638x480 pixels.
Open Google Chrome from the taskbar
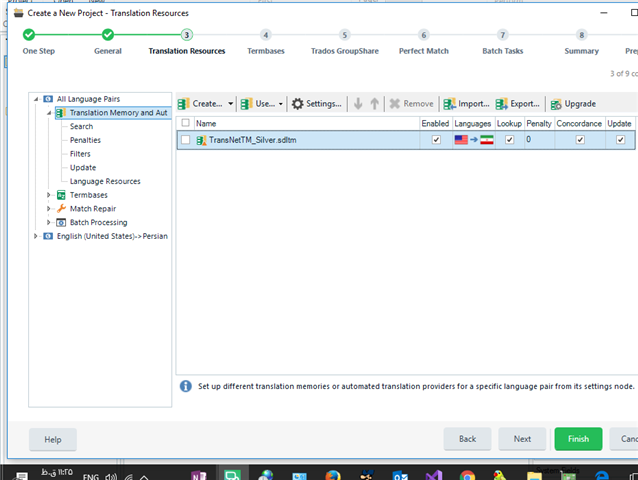click(468, 475)
